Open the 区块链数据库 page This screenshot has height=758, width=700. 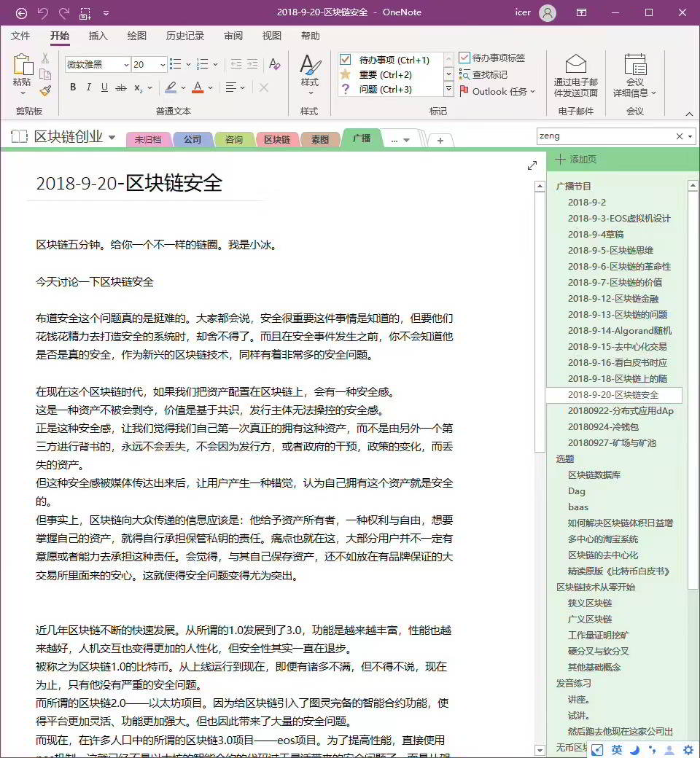click(594, 474)
